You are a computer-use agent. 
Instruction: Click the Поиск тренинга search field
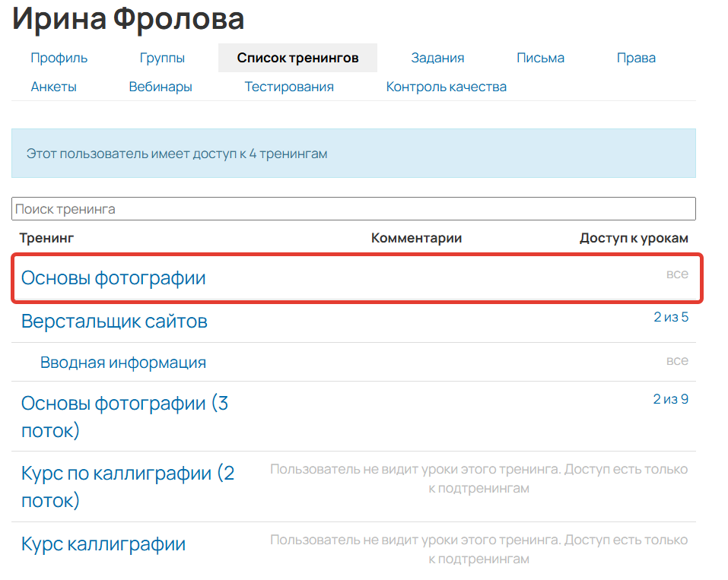(x=354, y=208)
